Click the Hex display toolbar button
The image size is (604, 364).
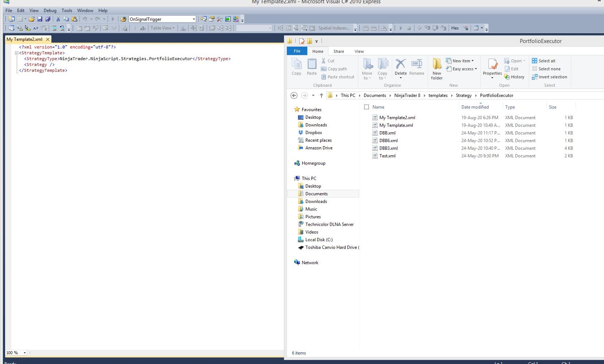[x=455, y=28]
